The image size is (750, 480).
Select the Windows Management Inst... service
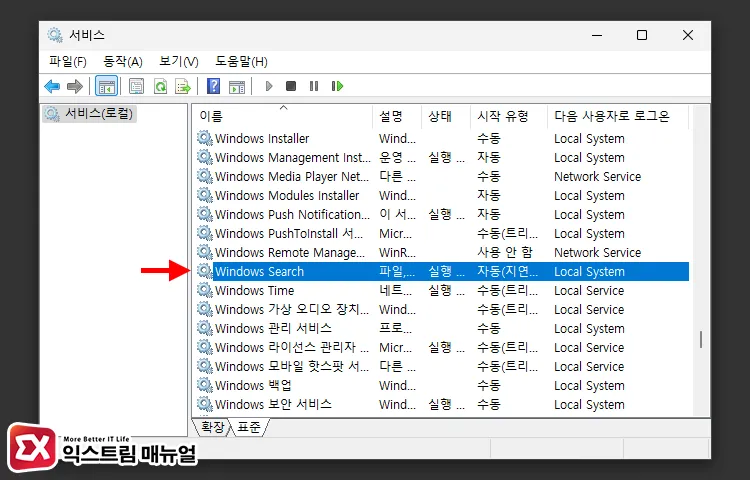pos(442,157)
